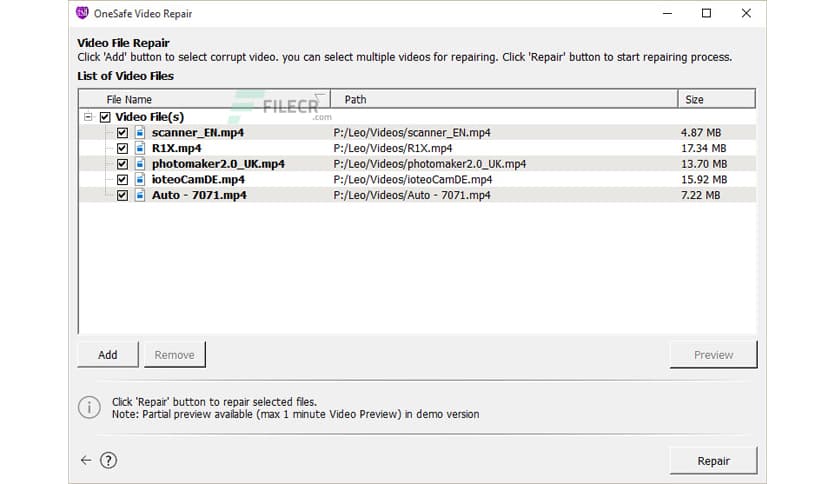
Task: Click the file icon for photomaker2.0_UK.mp4
Action: click(x=140, y=164)
